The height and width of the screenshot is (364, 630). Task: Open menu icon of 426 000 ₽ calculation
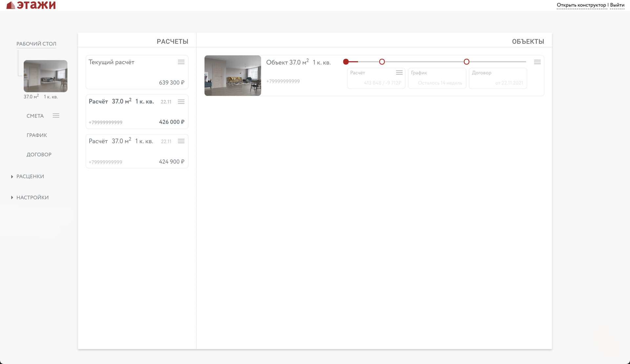tap(181, 102)
